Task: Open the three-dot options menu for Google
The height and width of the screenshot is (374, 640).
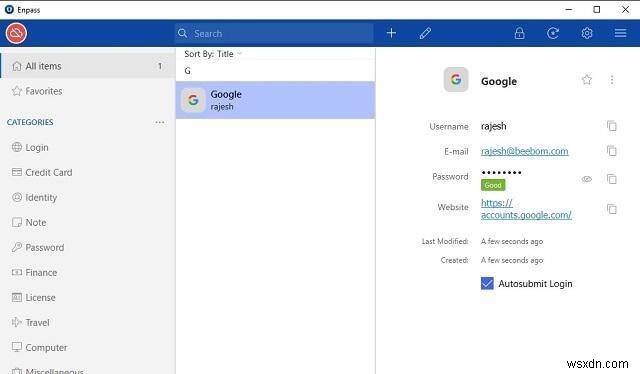Action: pyautogui.click(x=611, y=80)
